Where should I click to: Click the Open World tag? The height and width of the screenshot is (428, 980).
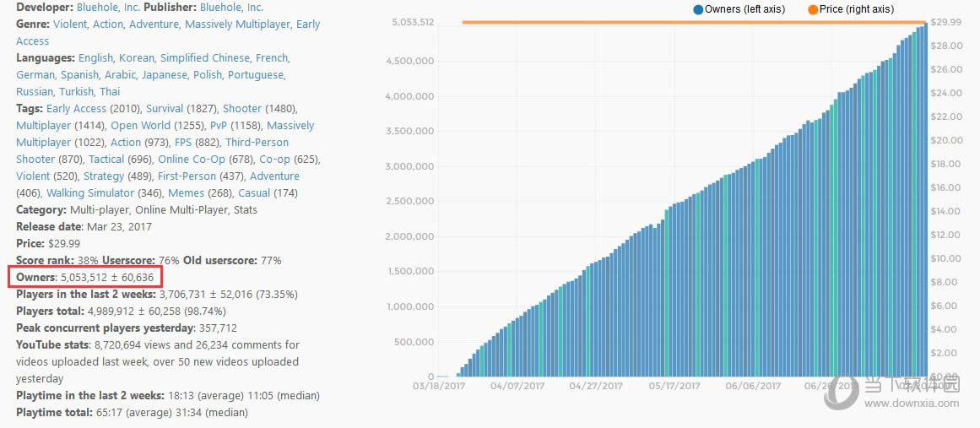[x=140, y=125]
